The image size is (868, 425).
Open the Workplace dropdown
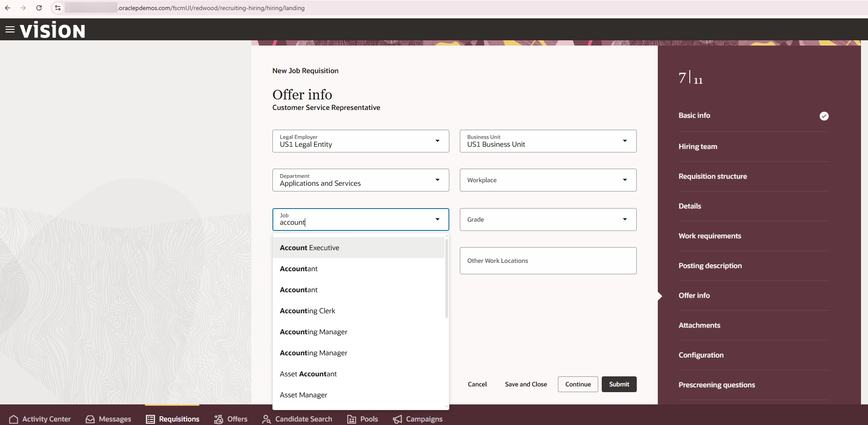(x=548, y=180)
